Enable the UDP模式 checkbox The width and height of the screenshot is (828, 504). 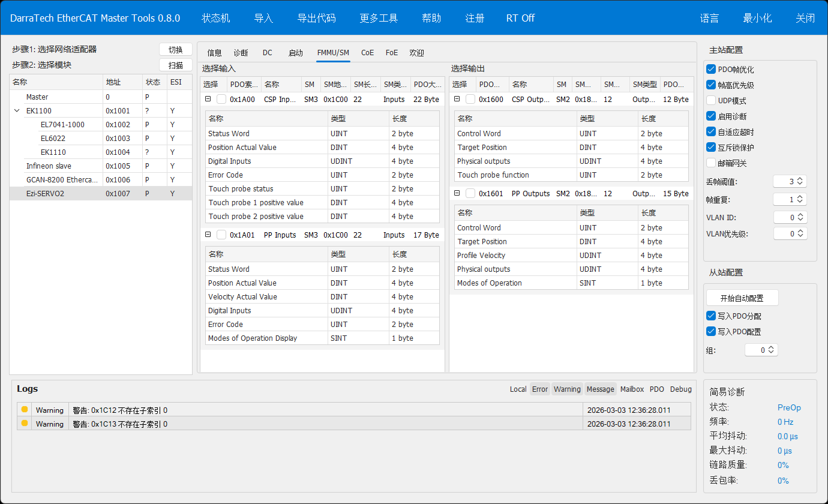click(711, 101)
